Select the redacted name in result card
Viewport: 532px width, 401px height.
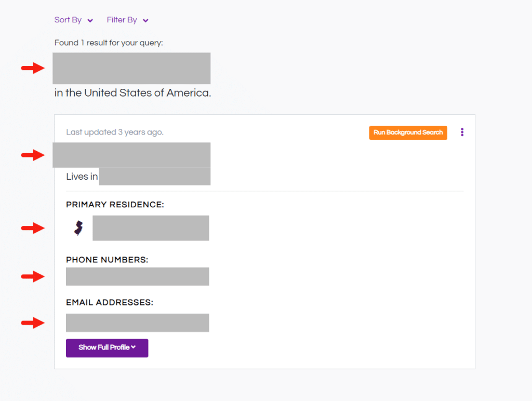coord(131,155)
